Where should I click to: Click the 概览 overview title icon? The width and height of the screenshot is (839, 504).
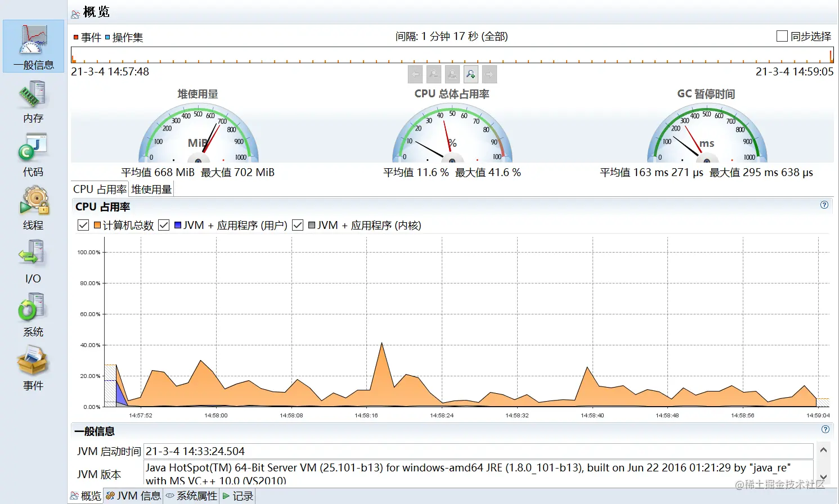(x=75, y=13)
